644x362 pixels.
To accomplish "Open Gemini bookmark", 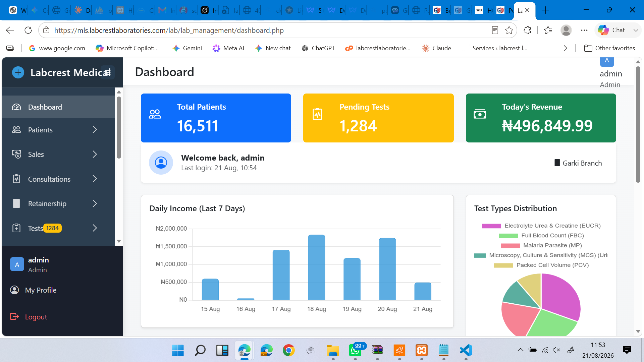I will pos(187,48).
